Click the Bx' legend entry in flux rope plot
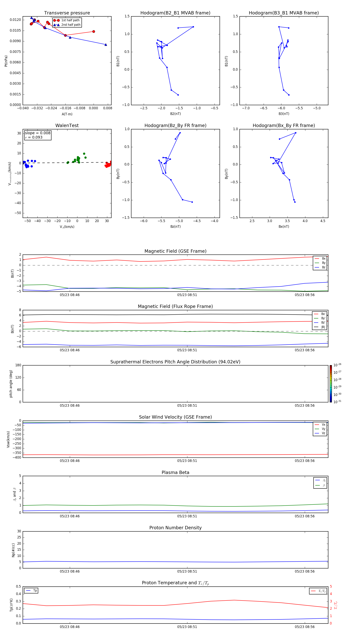The height and width of the screenshot is (644, 351). (320, 314)
